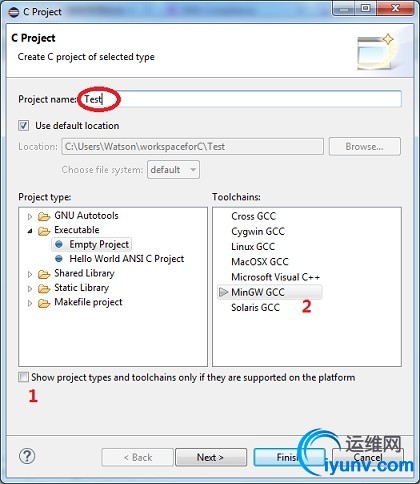This screenshot has height=484, width=420.
Task: Choose Cross GCC toolchain
Action: point(254,216)
